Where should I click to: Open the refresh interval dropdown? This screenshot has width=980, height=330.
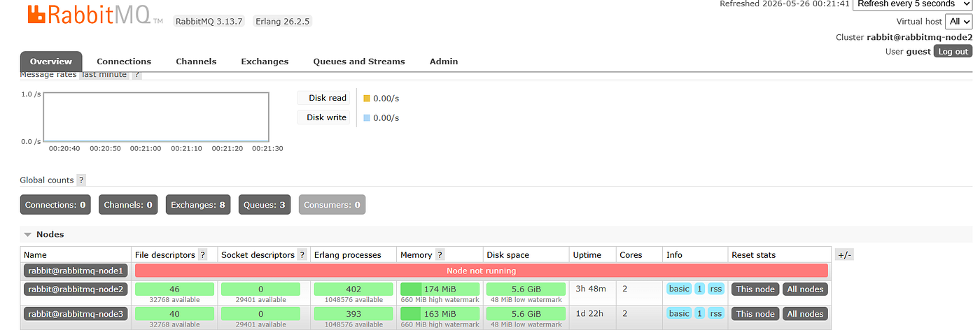[x=912, y=3]
